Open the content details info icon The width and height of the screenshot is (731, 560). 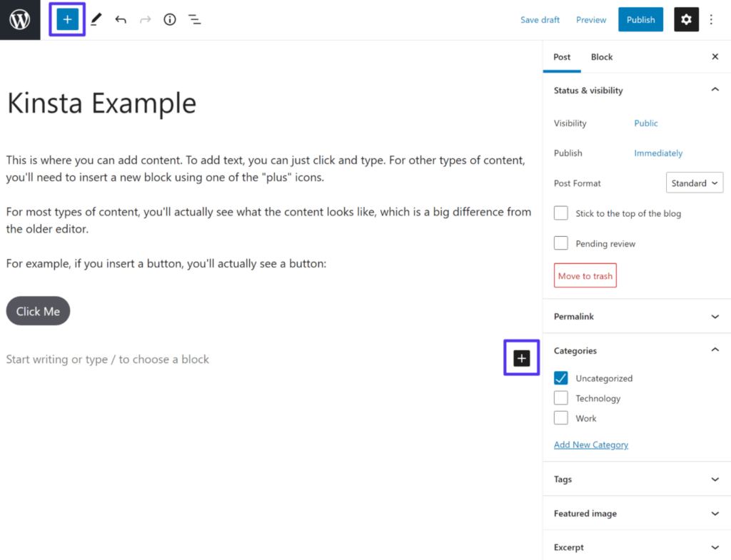pyautogui.click(x=169, y=20)
